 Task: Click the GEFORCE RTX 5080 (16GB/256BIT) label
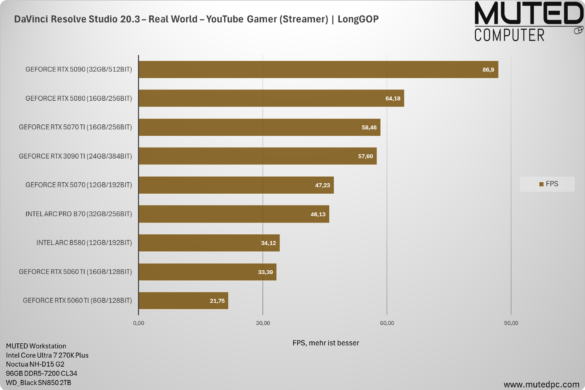[79, 99]
